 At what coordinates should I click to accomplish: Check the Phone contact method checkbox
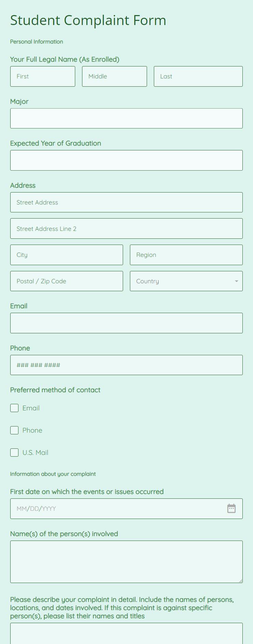[14, 430]
